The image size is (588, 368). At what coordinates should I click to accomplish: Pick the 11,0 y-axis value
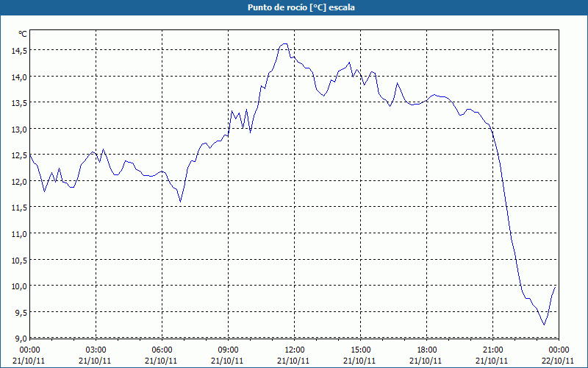click(x=19, y=233)
